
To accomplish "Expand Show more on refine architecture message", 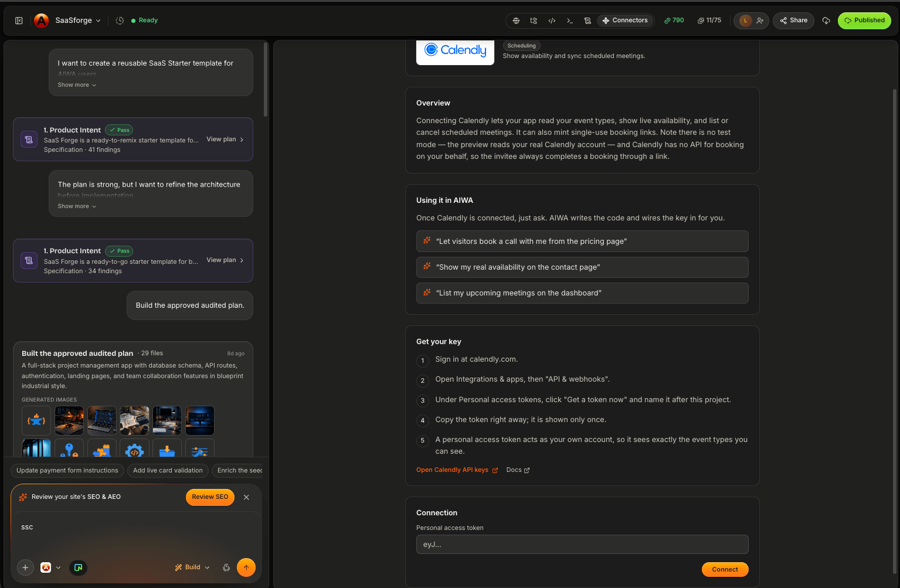I will [77, 206].
